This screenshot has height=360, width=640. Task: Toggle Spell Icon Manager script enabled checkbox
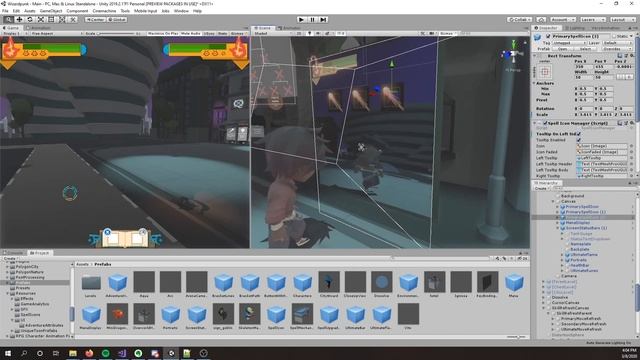545,123
